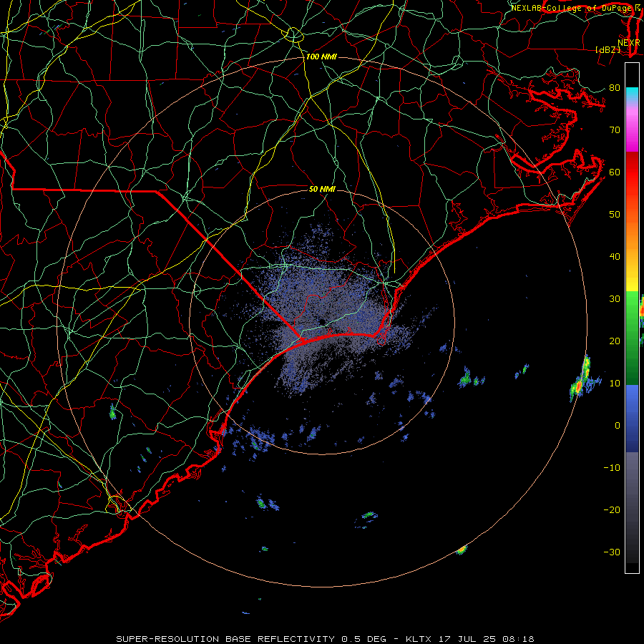
Task: Select the 10 value on dBZ scale
Action: click(615, 384)
